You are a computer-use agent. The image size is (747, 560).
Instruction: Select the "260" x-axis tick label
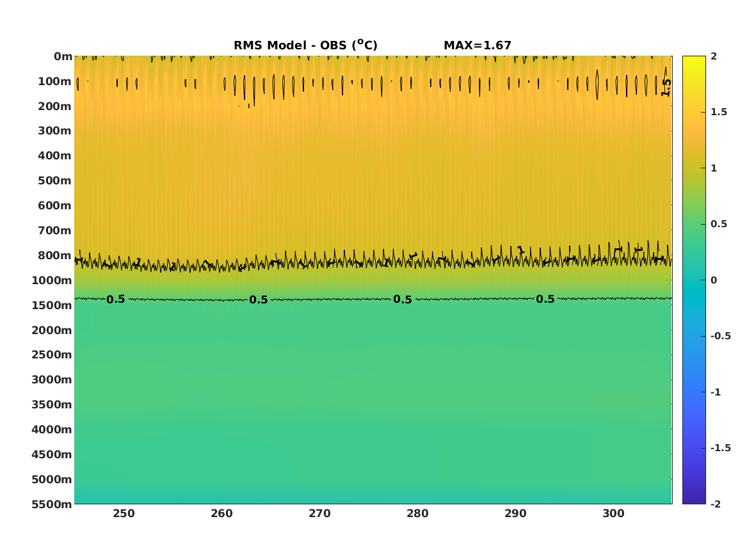click(x=222, y=514)
